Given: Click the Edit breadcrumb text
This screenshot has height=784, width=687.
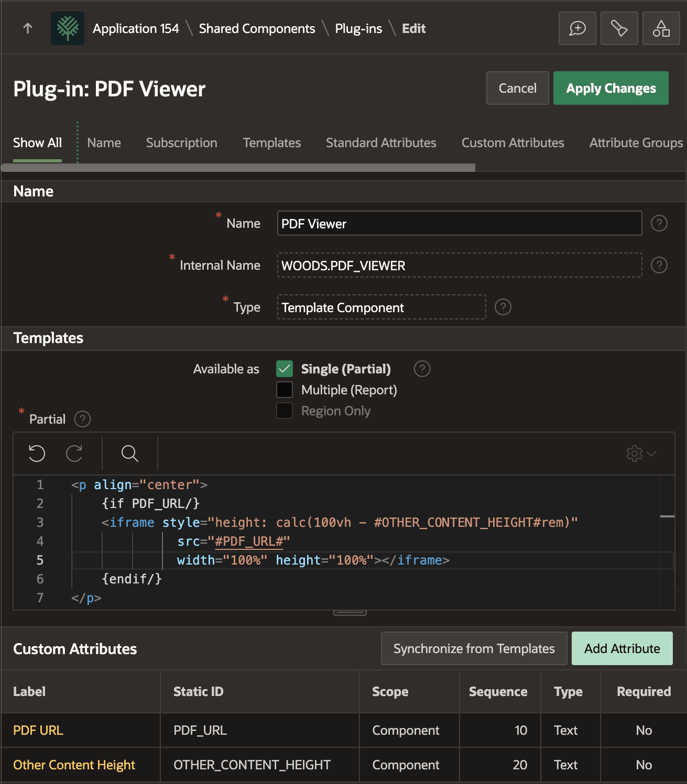Looking at the screenshot, I should [x=414, y=29].
